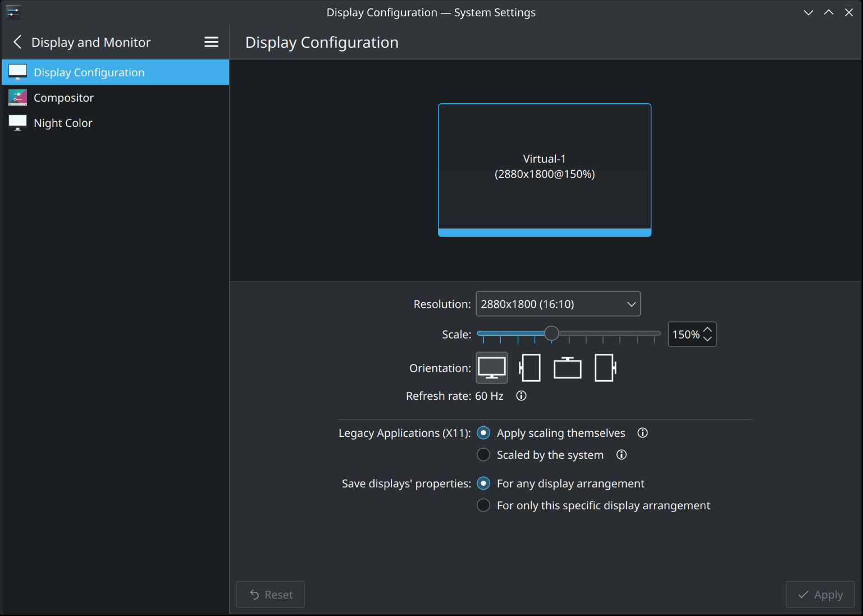Click the System Settings window menu icon
863x616 pixels.
click(13, 12)
